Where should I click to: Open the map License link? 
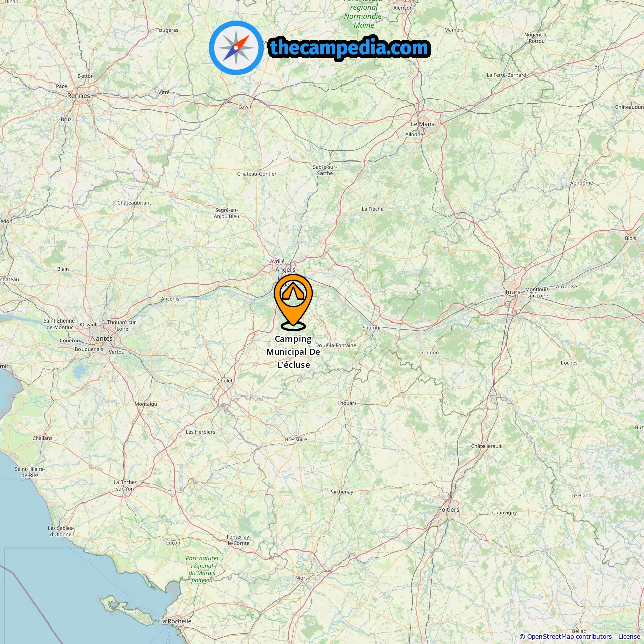click(x=629, y=637)
